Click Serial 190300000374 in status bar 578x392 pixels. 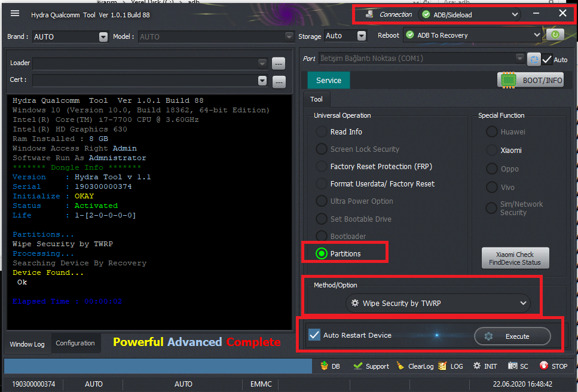[33, 384]
